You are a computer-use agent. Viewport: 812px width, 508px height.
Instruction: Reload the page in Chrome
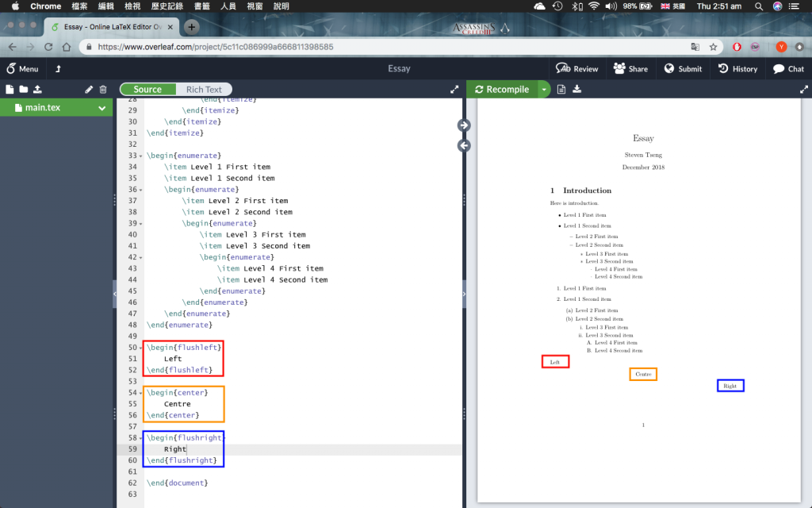(x=48, y=47)
